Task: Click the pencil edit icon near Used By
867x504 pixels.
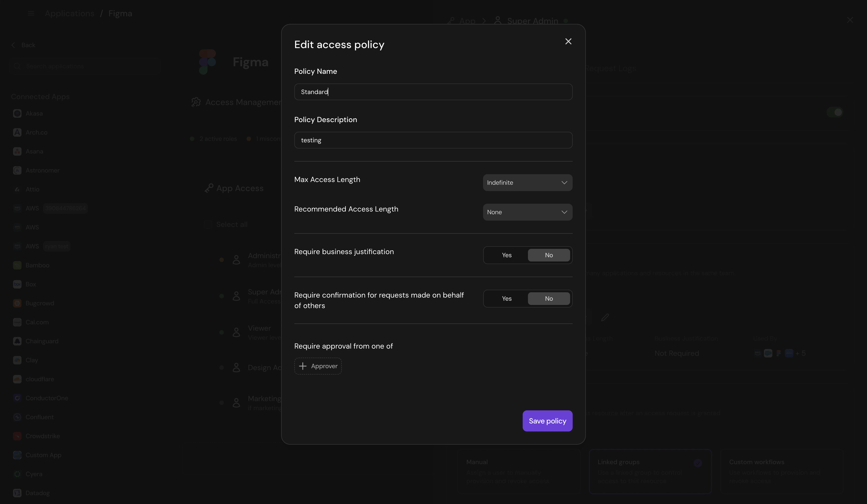Action: tap(605, 317)
